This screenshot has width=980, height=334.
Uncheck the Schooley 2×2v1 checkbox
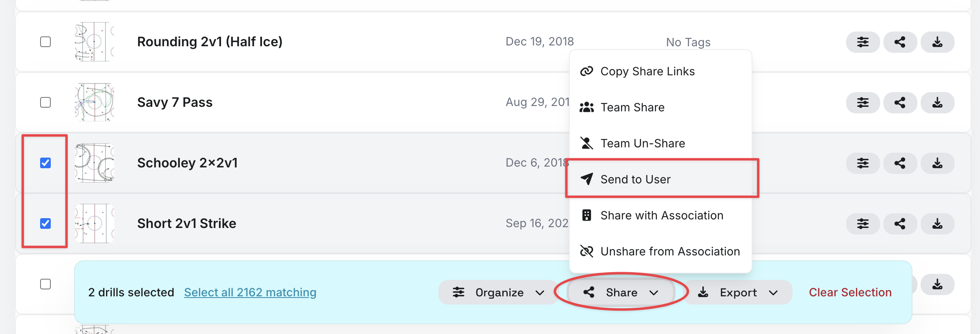tap(45, 163)
